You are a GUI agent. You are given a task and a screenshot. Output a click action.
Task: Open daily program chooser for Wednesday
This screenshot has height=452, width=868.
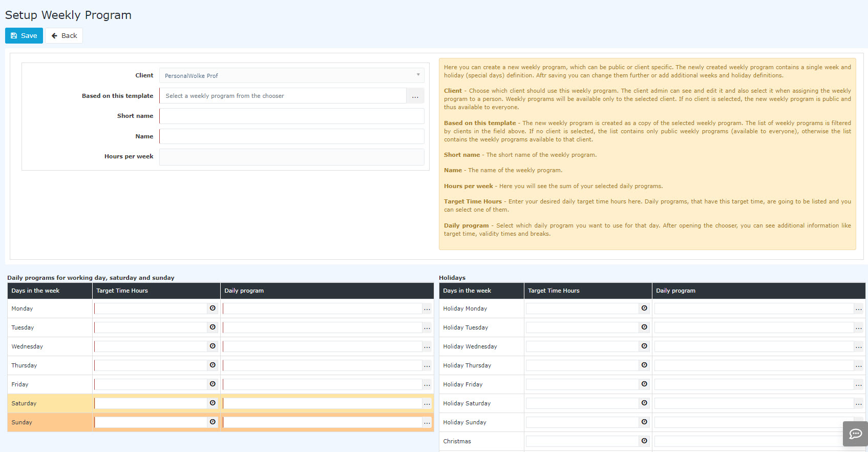427,346
